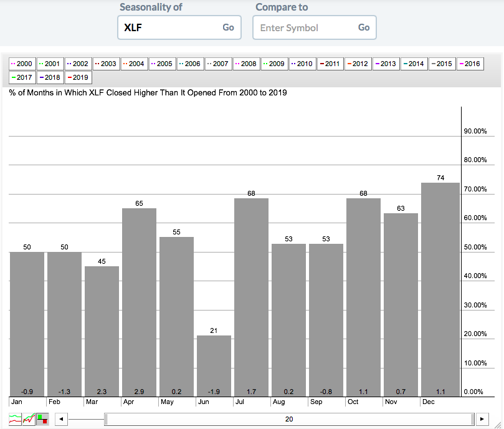504x429 pixels.
Task: Click the May bar showing 55
Action: [x=176, y=317]
